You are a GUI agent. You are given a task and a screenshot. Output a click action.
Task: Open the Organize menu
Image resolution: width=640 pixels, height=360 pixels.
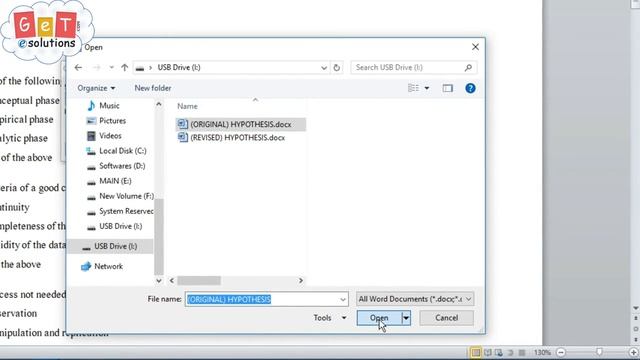pos(96,88)
